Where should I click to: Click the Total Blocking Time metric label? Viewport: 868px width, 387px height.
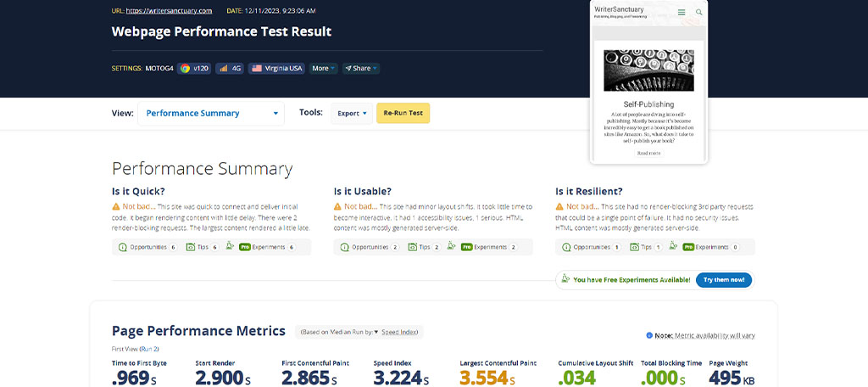pyautogui.click(x=671, y=363)
